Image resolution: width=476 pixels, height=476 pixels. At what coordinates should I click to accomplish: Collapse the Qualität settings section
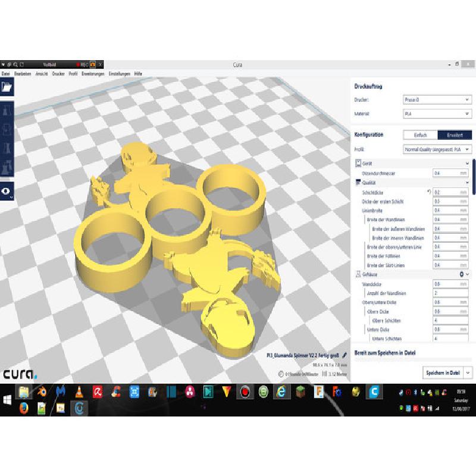[468, 183]
